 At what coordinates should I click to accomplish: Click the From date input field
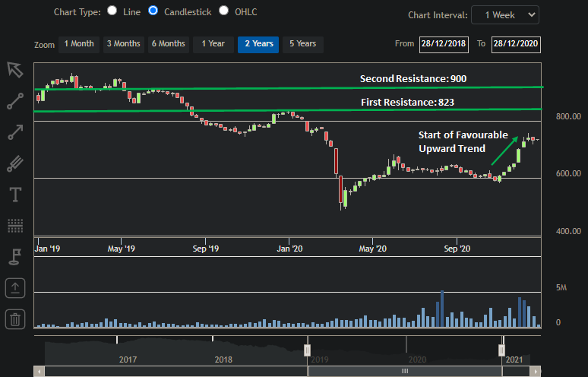click(x=443, y=44)
